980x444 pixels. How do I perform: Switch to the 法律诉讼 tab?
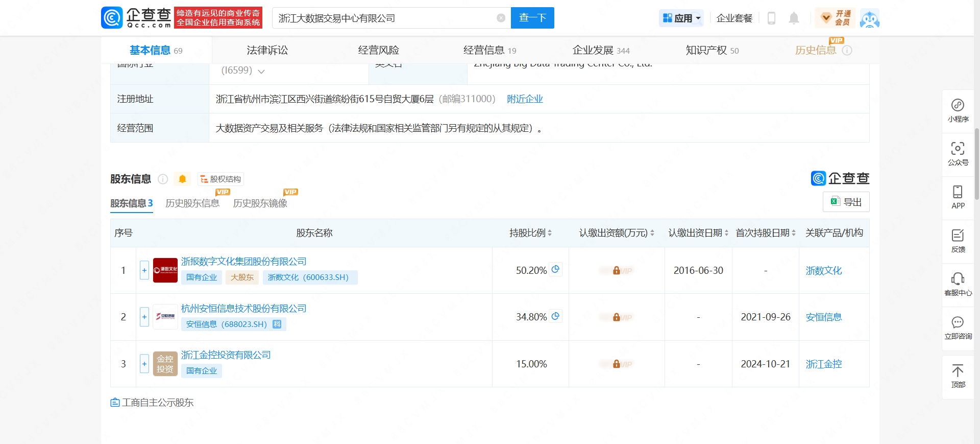point(267,50)
